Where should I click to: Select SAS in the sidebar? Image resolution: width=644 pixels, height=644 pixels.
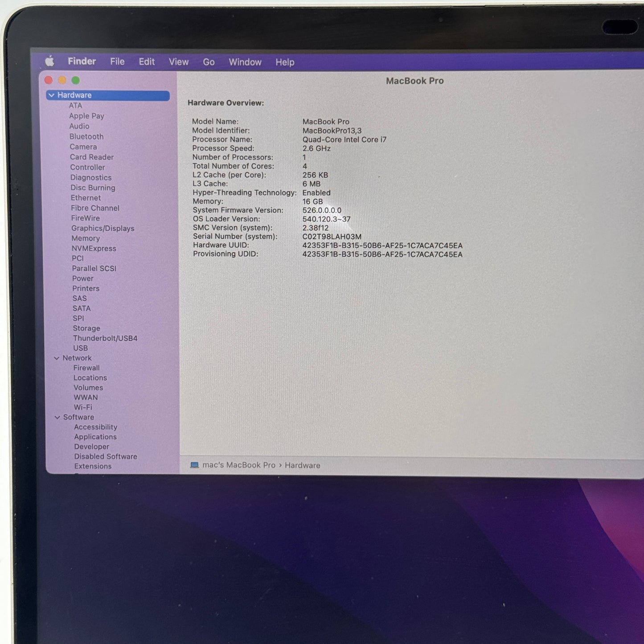click(x=80, y=298)
